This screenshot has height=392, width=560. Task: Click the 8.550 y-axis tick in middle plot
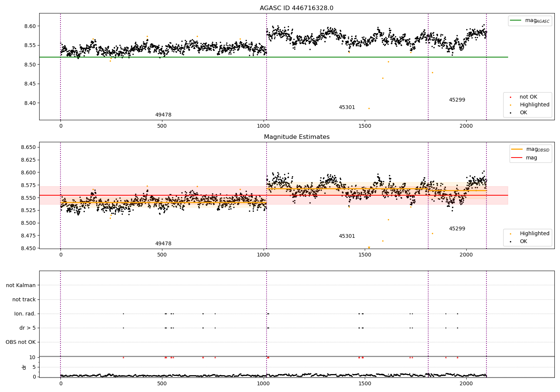(28, 198)
